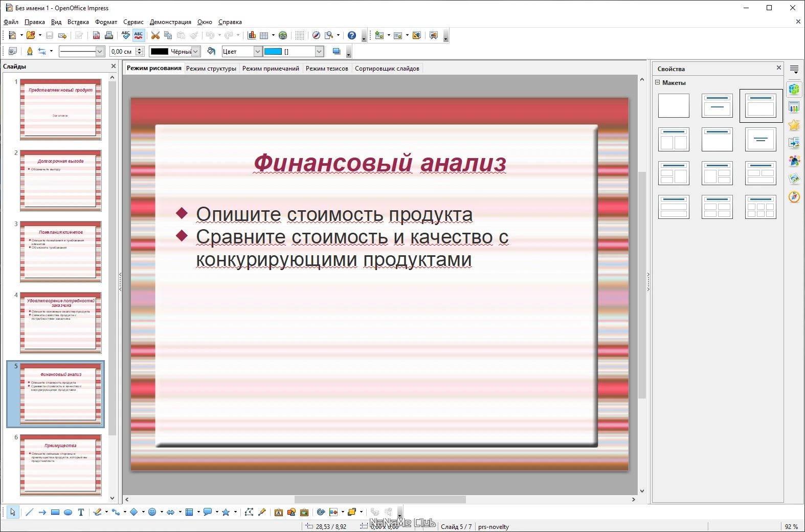Click the Cut scissors icon
This screenshot has width=805, height=532.
click(x=155, y=35)
